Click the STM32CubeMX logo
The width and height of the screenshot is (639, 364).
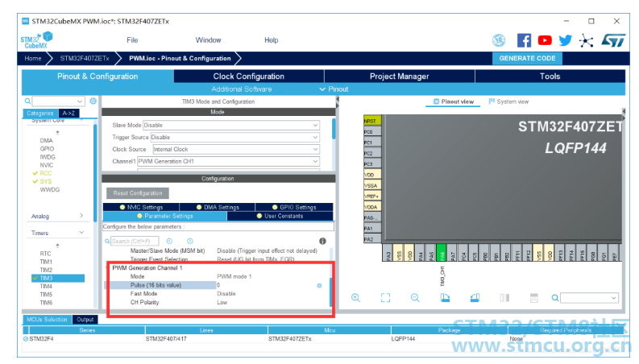coord(37,40)
